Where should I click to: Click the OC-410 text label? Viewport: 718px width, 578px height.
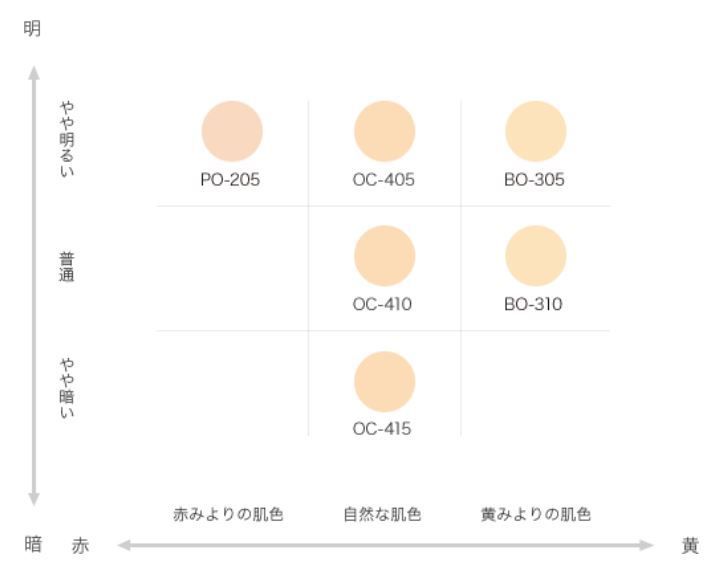pos(382,304)
